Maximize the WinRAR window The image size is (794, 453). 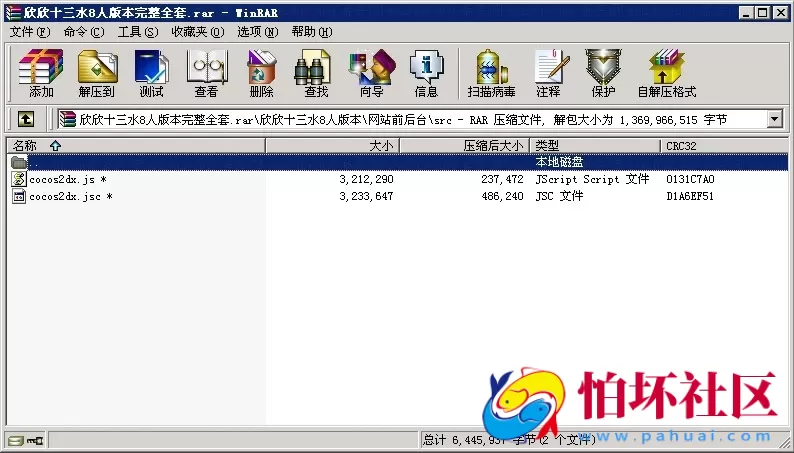click(763, 13)
